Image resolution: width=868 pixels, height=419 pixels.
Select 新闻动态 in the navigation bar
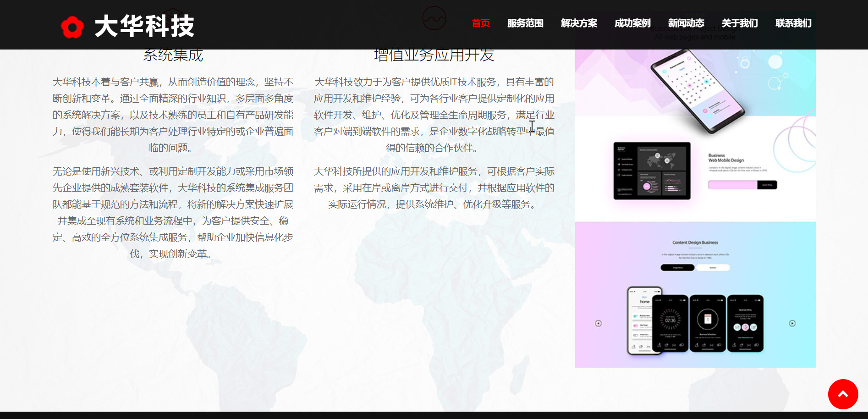686,23
